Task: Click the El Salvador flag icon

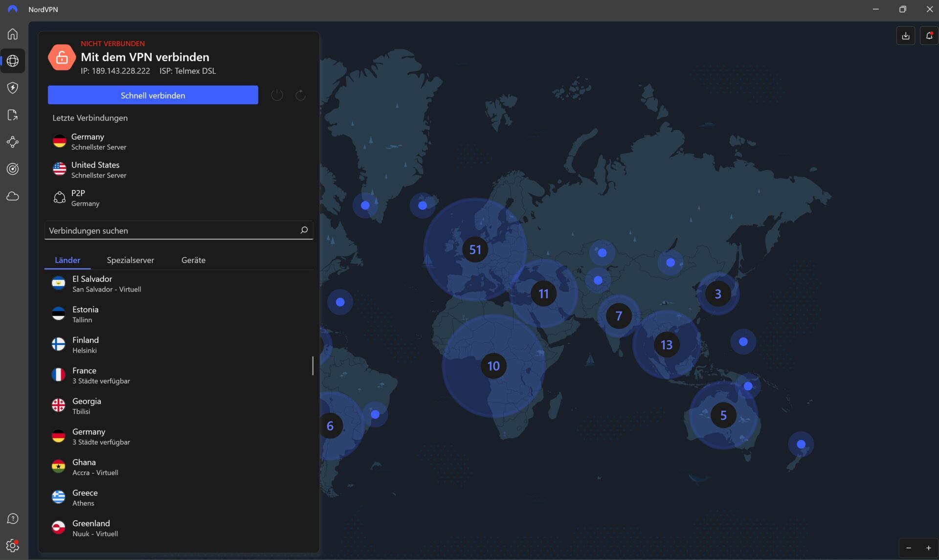Action: click(58, 283)
